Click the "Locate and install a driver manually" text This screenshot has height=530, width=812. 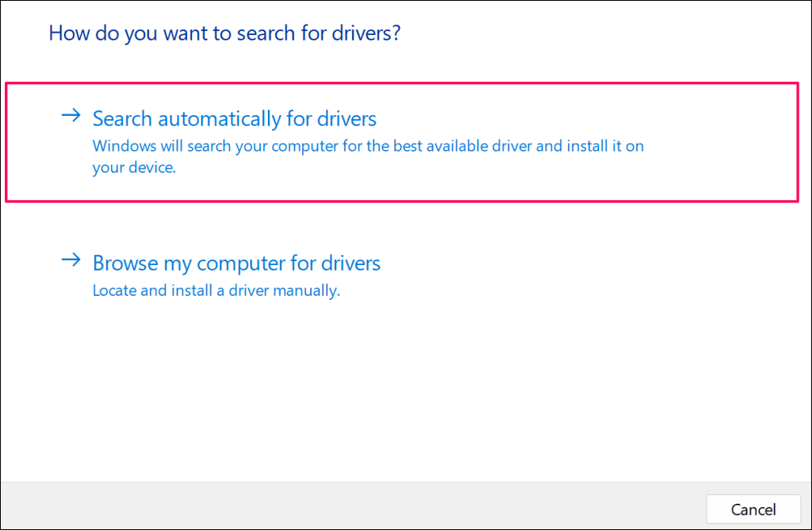point(216,291)
